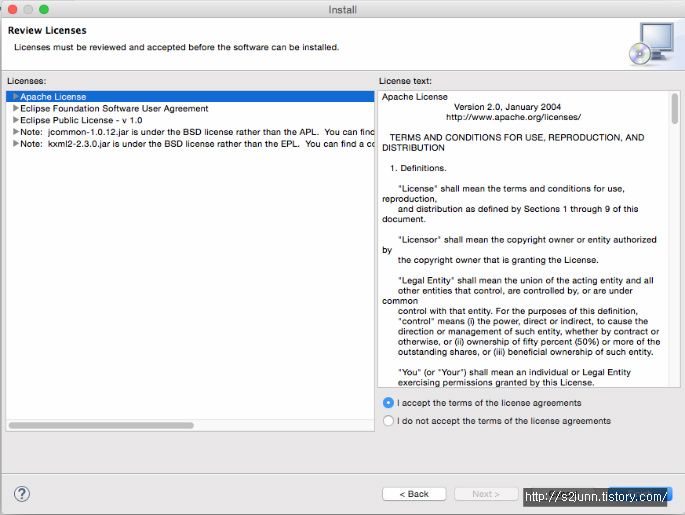
Task: Expand the Apache License entry
Action: pos(16,96)
